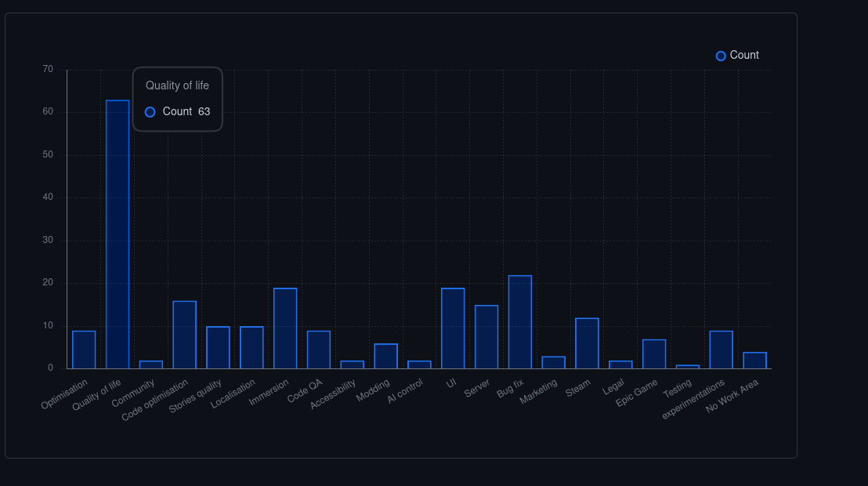Select the Epic Game bar
This screenshot has width=868, height=486.
coord(654,354)
